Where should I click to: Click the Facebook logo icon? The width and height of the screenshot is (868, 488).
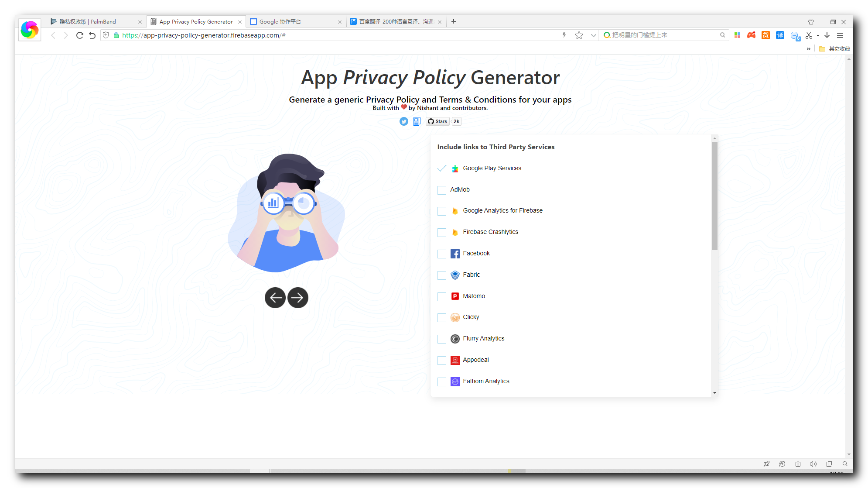tap(455, 254)
